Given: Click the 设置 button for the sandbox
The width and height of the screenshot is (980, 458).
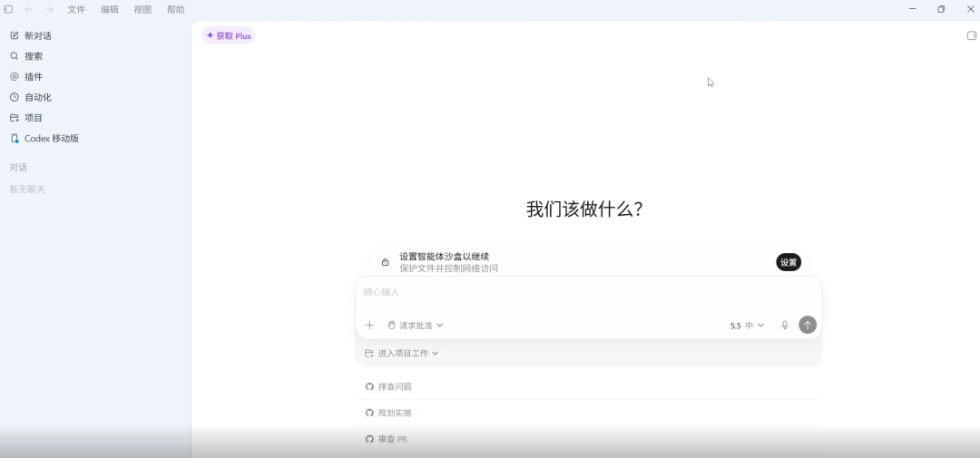Looking at the screenshot, I should (x=789, y=262).
